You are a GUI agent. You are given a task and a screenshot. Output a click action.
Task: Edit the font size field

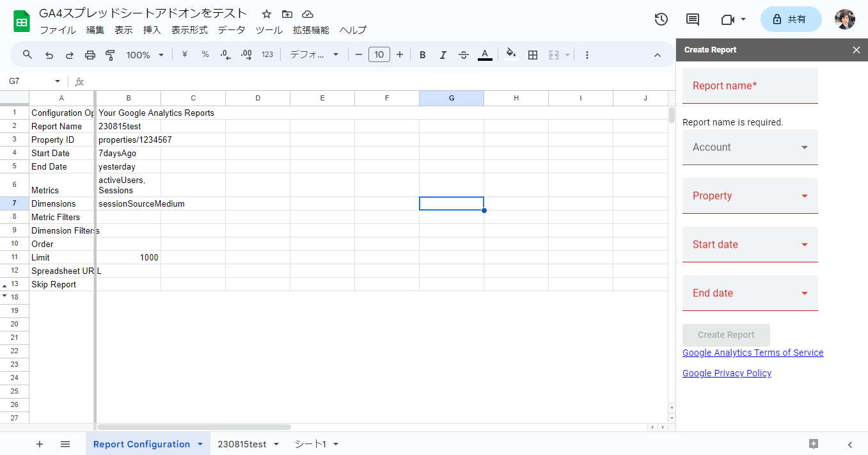[x=379, y=55]
